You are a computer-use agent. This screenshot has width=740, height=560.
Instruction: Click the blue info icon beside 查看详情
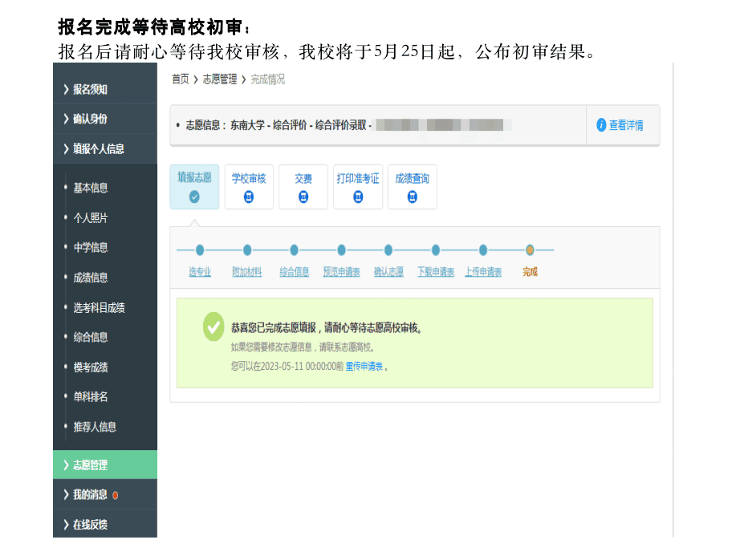(601, 125)
